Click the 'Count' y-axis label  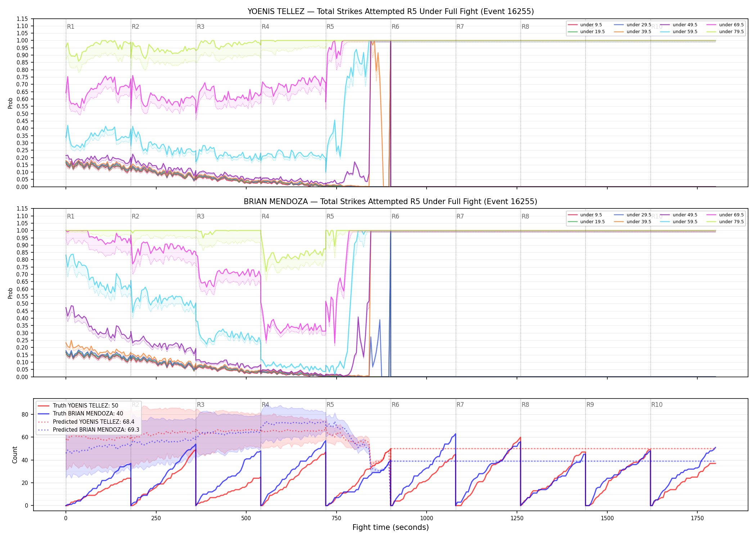15,455
